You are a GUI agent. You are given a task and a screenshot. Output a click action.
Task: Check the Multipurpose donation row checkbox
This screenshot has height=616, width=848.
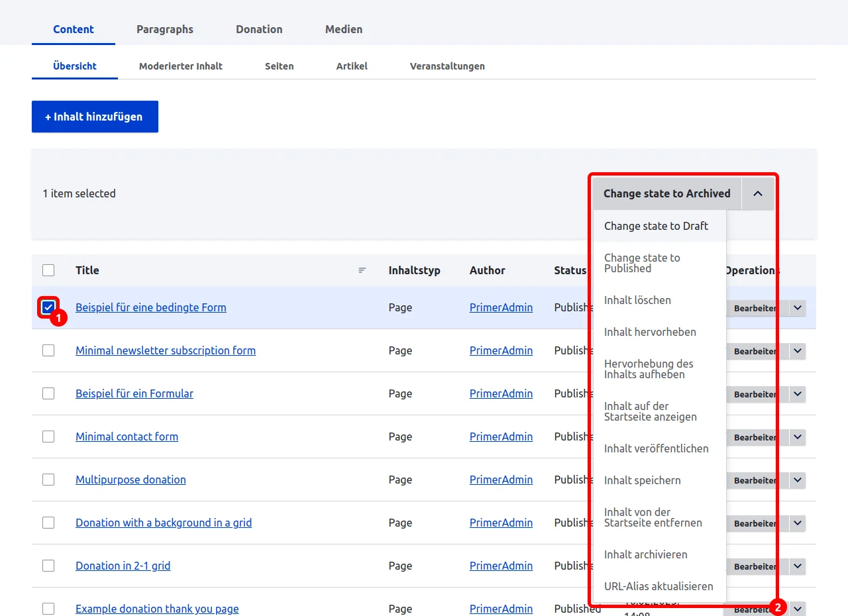(48, 480)
